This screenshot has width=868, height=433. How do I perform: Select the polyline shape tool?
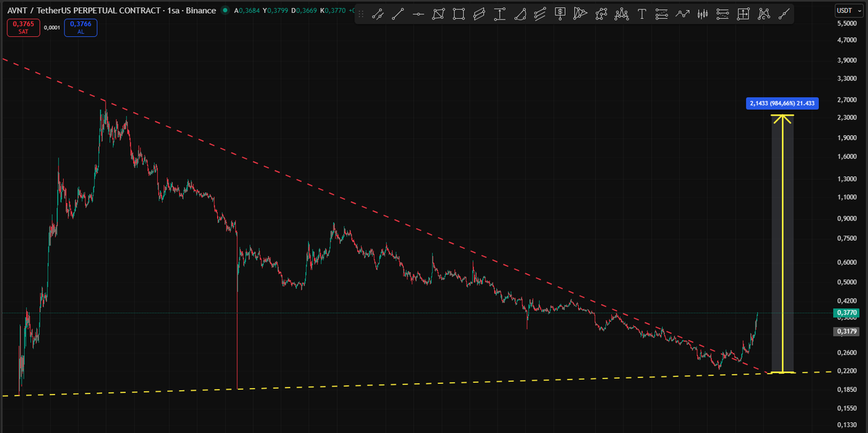click(x=601, y=14)
